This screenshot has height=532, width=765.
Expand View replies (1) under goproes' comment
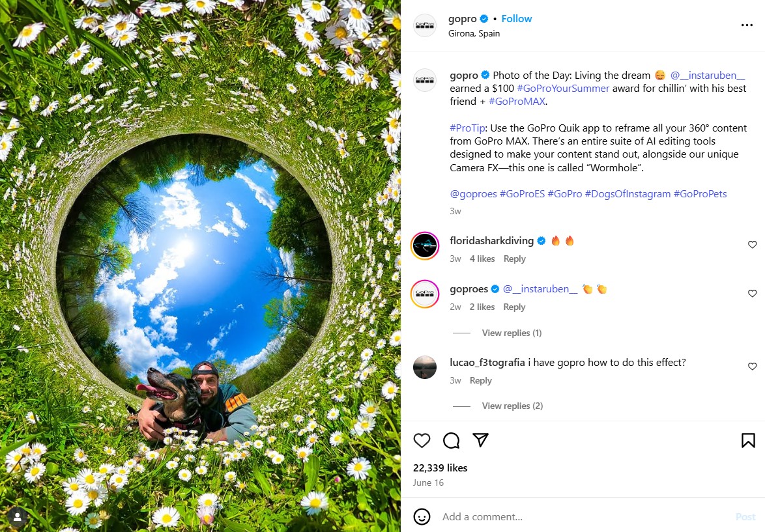[512, 333]
